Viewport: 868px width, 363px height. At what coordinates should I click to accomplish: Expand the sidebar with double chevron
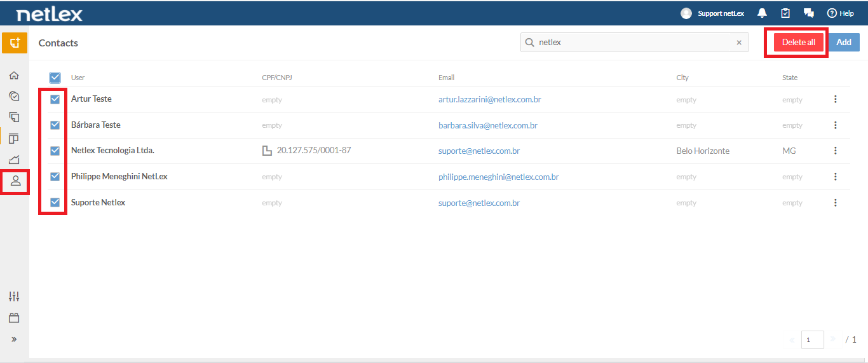tap(14, 339)
